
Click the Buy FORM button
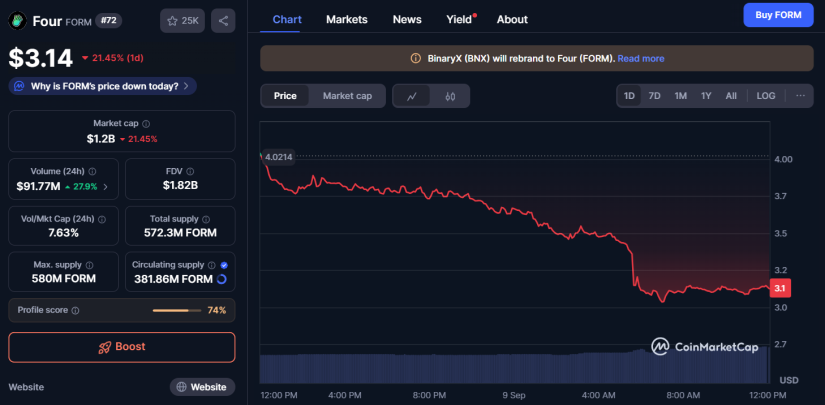point(778,15)
